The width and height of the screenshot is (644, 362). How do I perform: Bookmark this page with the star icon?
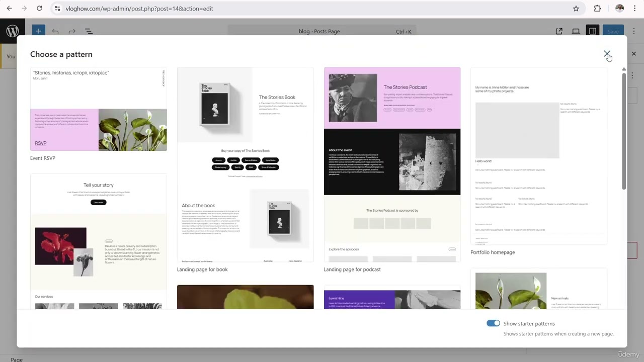coord(576,9)
